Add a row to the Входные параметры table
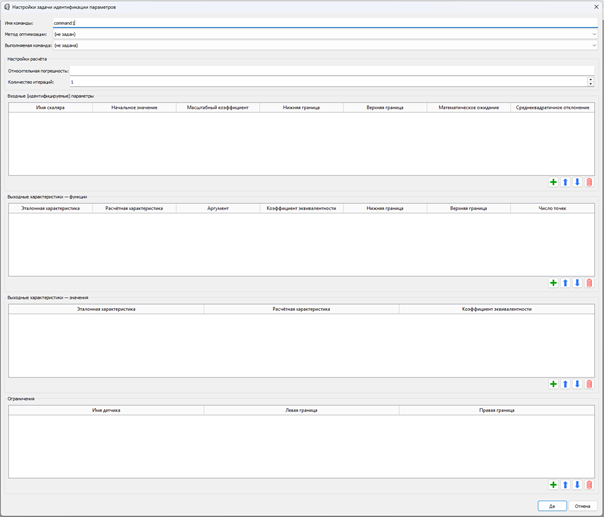Viewport: 604px width, 517px height. coord(553,182)
